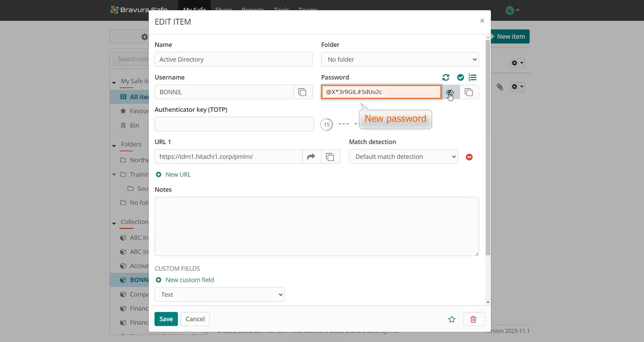The image size is (644, 342).
Task: Open the Folder dropdown
Action: click(400, 59)
